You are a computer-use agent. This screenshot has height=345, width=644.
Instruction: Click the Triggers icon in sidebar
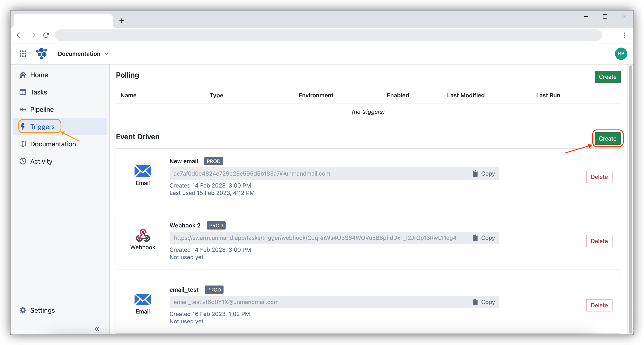point(23,126)
